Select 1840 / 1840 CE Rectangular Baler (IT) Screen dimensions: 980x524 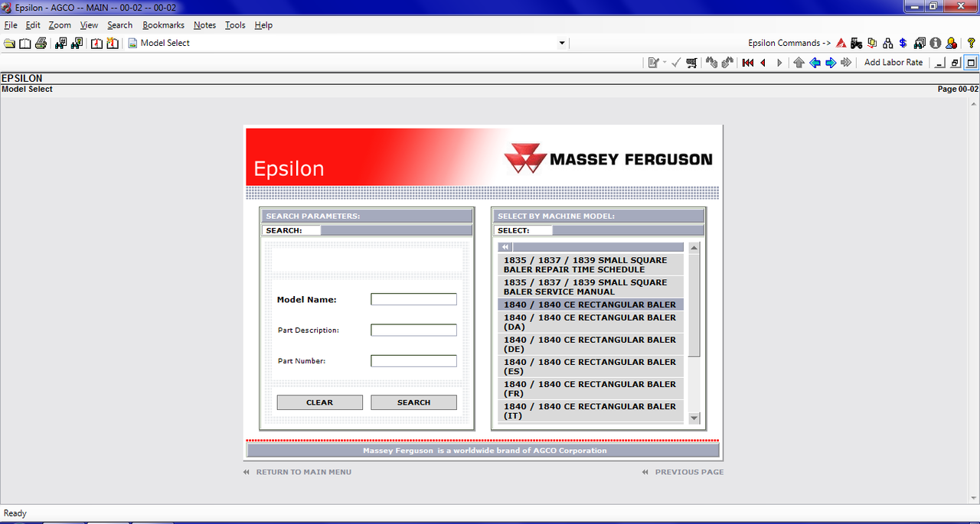(590, 411)
